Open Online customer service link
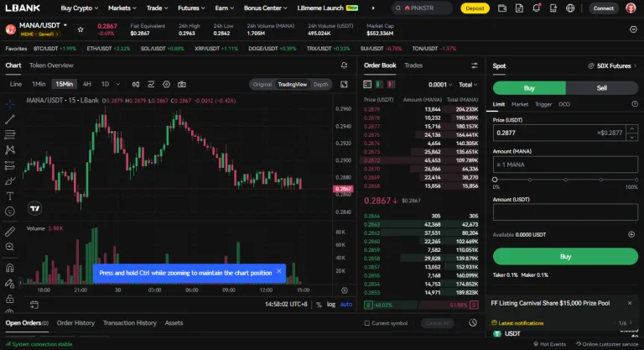The image size is (644, 350). point(607,344)
